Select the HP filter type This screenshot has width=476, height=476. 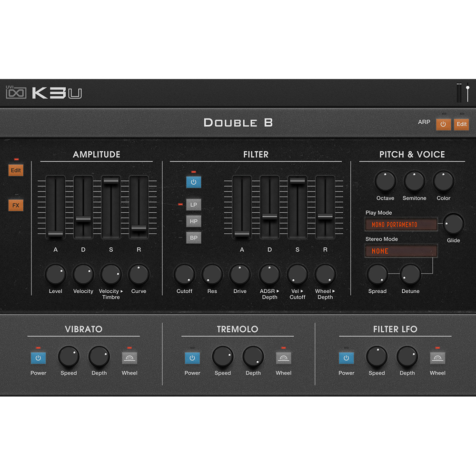[x=193, y=221]
